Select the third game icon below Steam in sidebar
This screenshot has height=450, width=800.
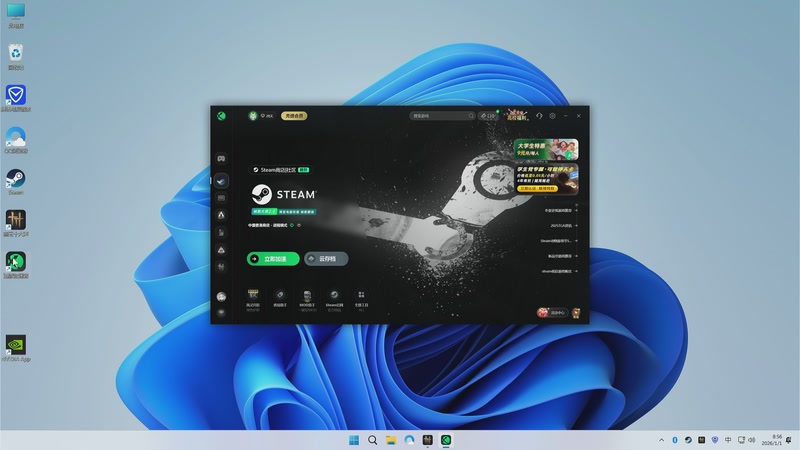(x=221, y=197)
